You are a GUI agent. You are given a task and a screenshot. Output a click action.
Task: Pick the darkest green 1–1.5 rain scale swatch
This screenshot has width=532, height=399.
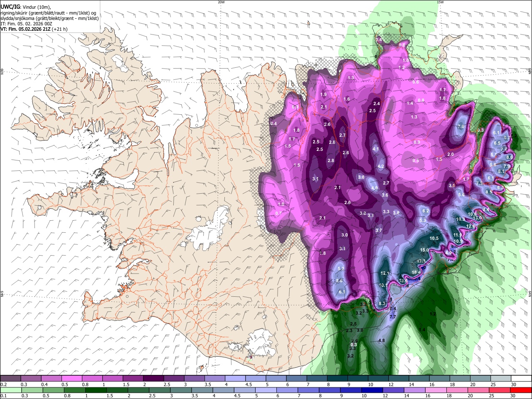96,390
